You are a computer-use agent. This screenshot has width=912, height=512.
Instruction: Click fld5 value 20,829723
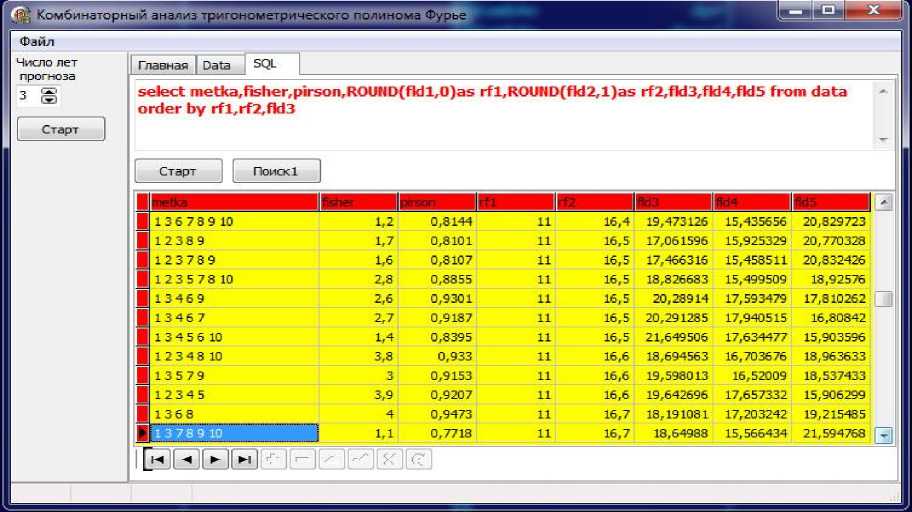point(830,222)
